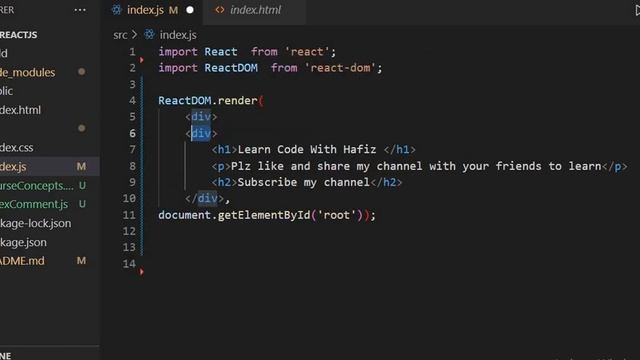Click the closing div tag on line 10

point(204,198)
